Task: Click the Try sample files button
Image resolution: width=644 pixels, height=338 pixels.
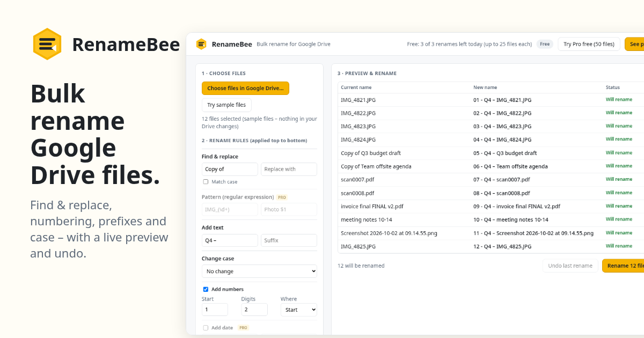Action: pyautogui.click(x=226, y=105)
